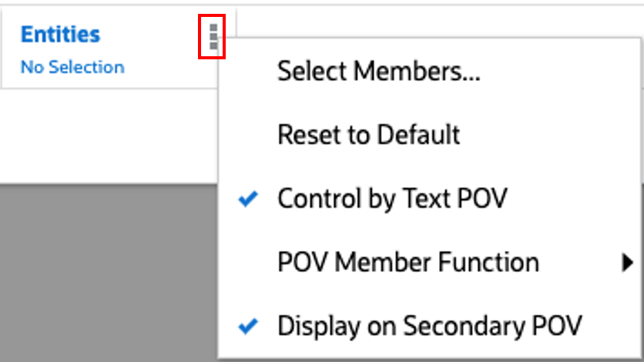Choose Select Members... from the menu
Viewport: 644px width, 362px height.
click(x=378, y=72)
